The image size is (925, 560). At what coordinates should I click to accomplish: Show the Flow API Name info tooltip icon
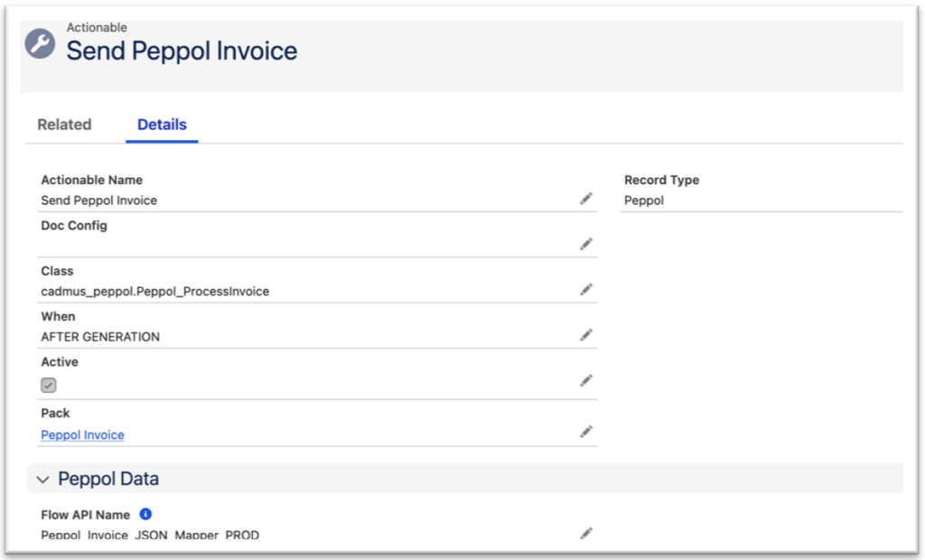point(145,515)
